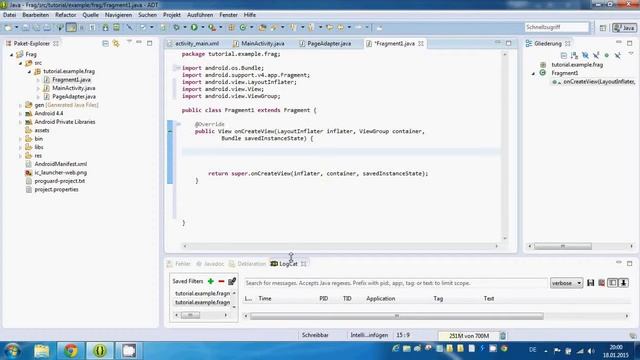The height and width of the screenshot is (360, 640).
Task: Click the Java perspective button
Action: coord(624,28)
